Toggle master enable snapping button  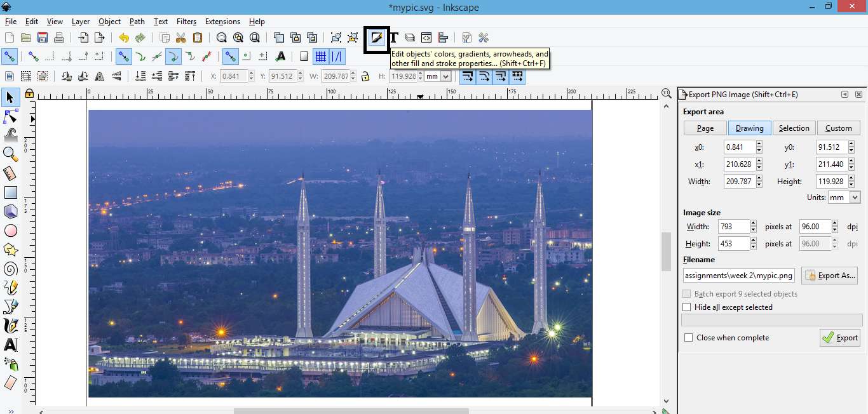click(10, 57)
